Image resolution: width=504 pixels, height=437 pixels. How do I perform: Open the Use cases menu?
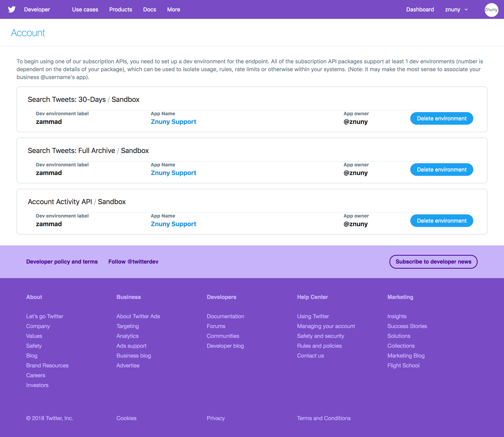point(85,9)
